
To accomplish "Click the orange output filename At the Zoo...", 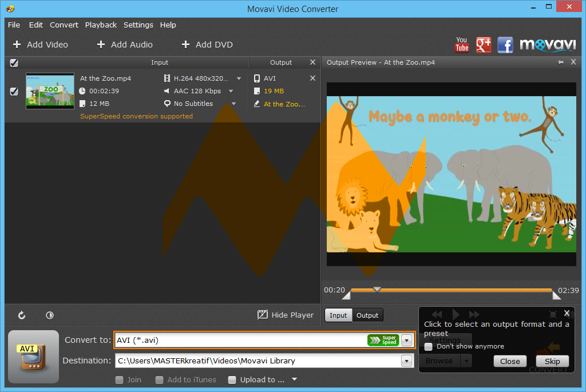I will click(x=285, y=104).
